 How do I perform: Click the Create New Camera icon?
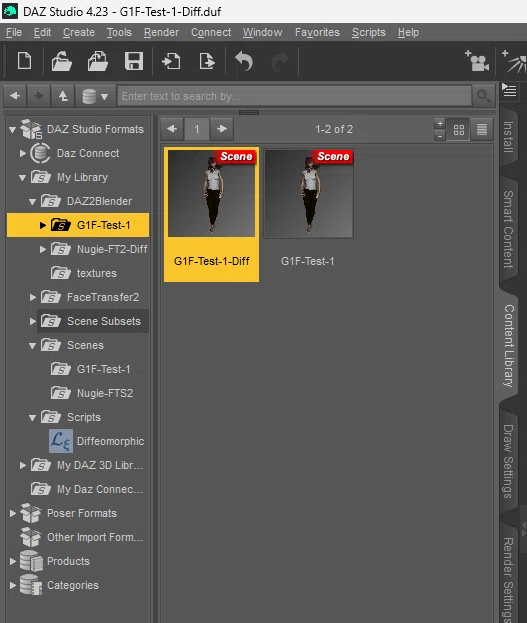[x=477, y=61]
